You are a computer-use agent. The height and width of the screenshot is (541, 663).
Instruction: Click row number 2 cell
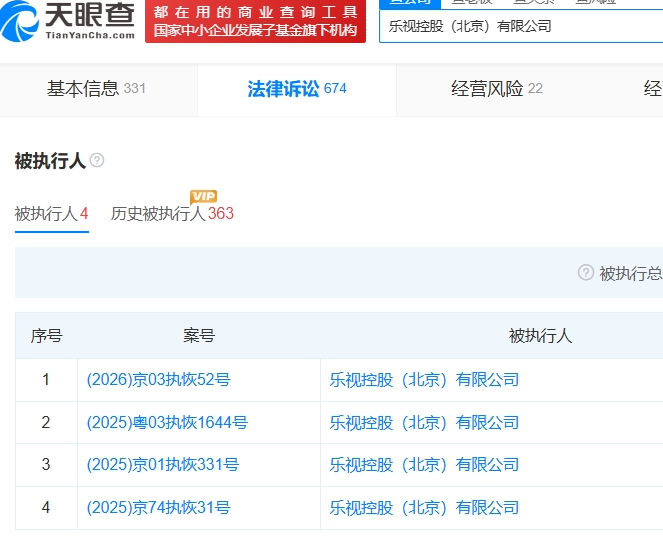[46, 423]
